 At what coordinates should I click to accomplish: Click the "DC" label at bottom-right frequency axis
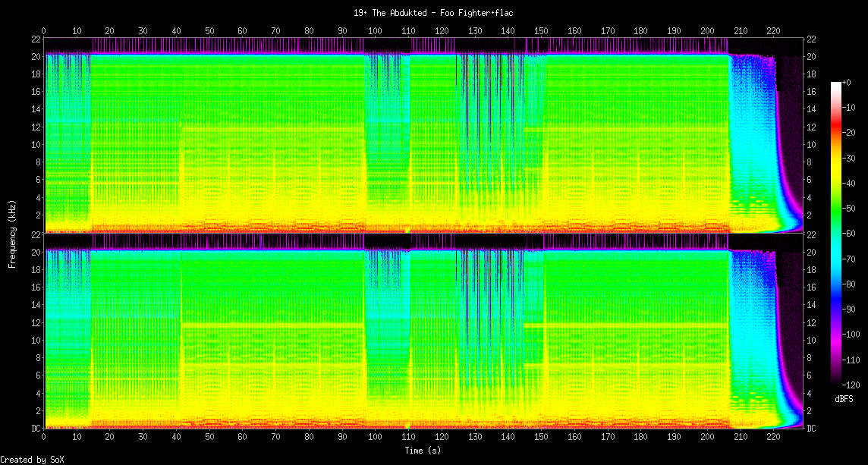(x=811, y=429)
